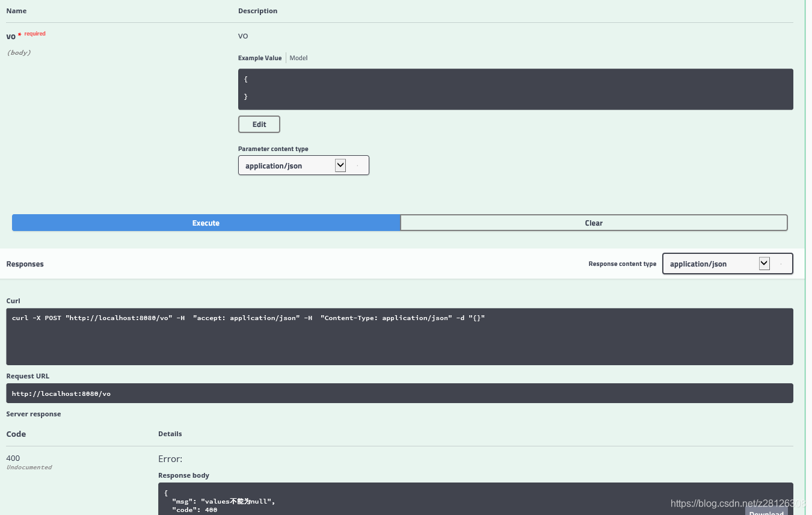Click the response body JSON block
This screenshot has width=812, height=515.
[x=475, y=499]
